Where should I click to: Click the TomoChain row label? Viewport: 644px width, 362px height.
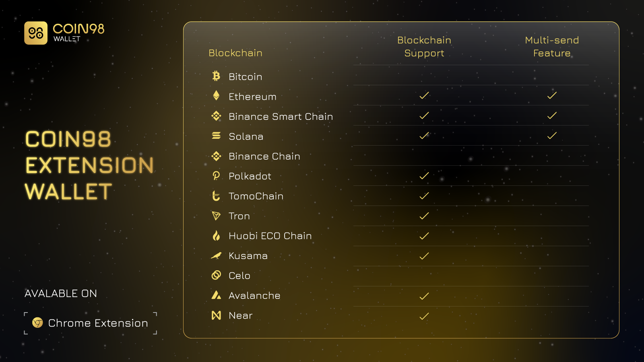coord(256,196)
